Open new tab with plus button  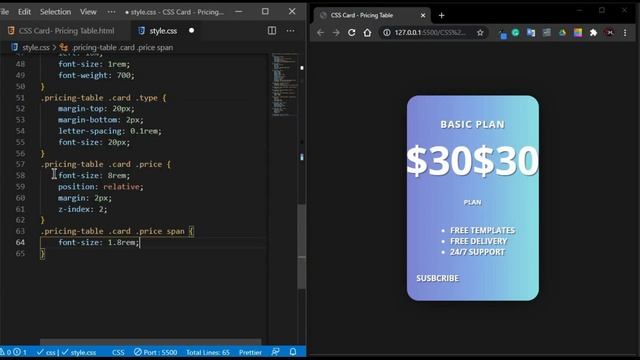coord(441,16)
